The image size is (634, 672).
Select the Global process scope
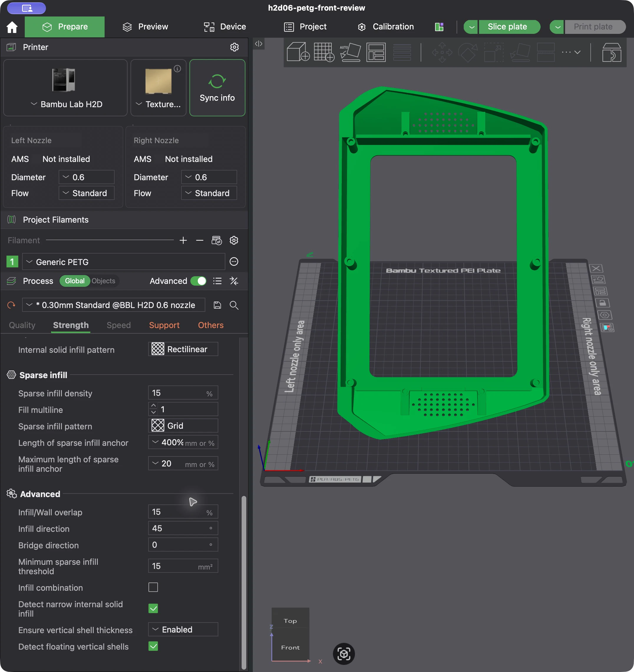click(75, 281)
